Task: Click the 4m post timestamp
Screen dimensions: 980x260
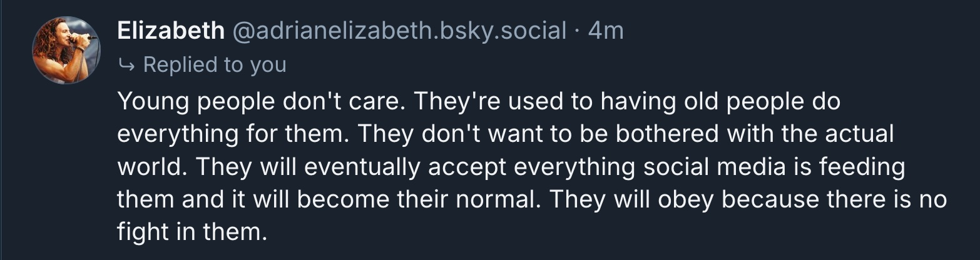Action: coord(606,31)
